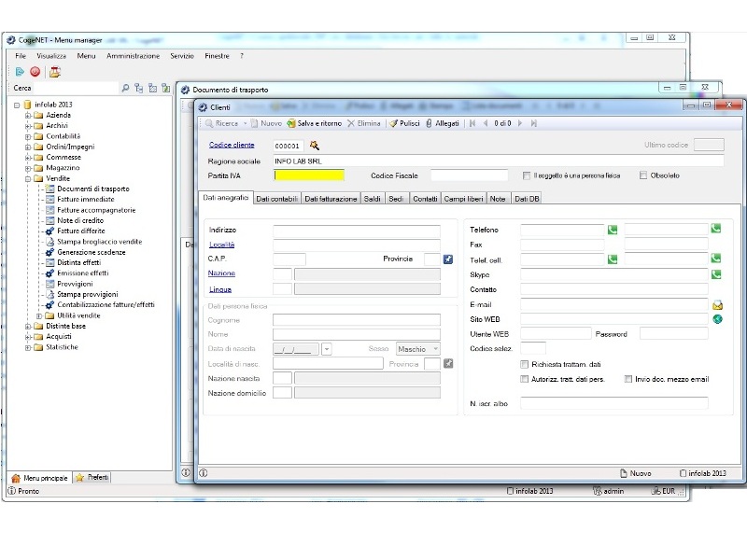Click the info icon in Clienti status bar
The height and width of the screenshot is (560, 747).
pyautogui.click(x=204, y=473)
